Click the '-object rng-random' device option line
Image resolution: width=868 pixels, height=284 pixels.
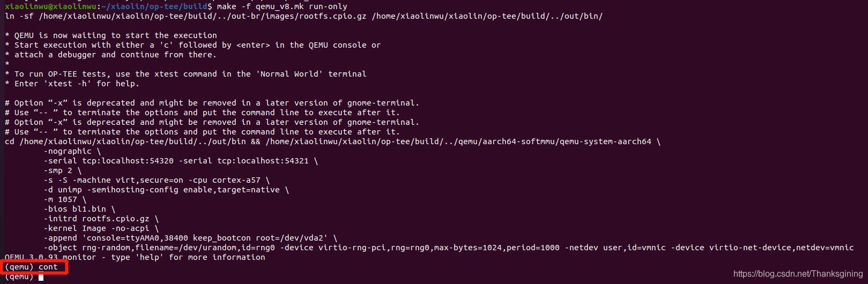tap(449, 248)
